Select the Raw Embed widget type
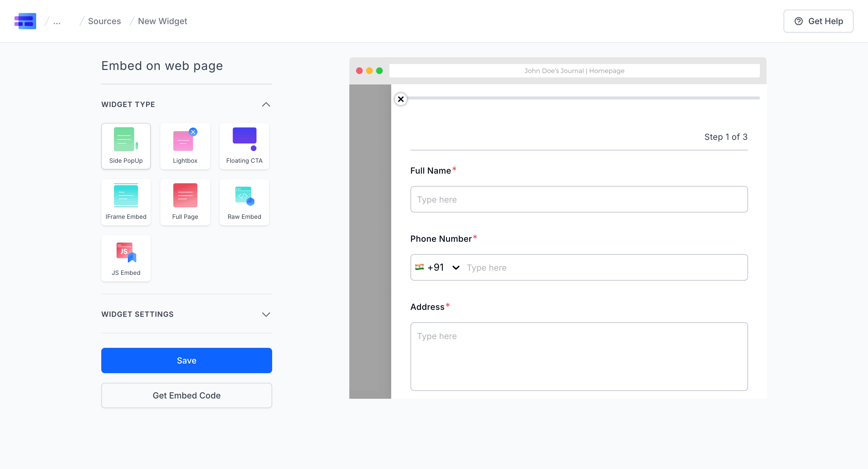The image size is (868, 469). pos(244,202)
